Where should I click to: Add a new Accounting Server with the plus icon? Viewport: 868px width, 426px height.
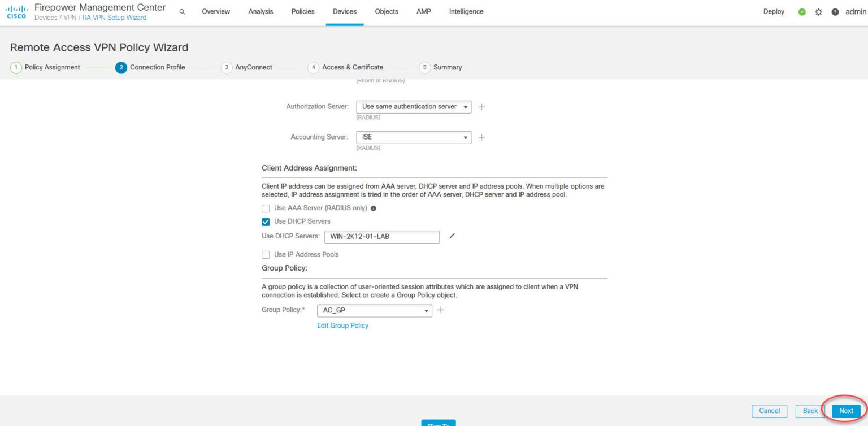[x=481, y=137]
